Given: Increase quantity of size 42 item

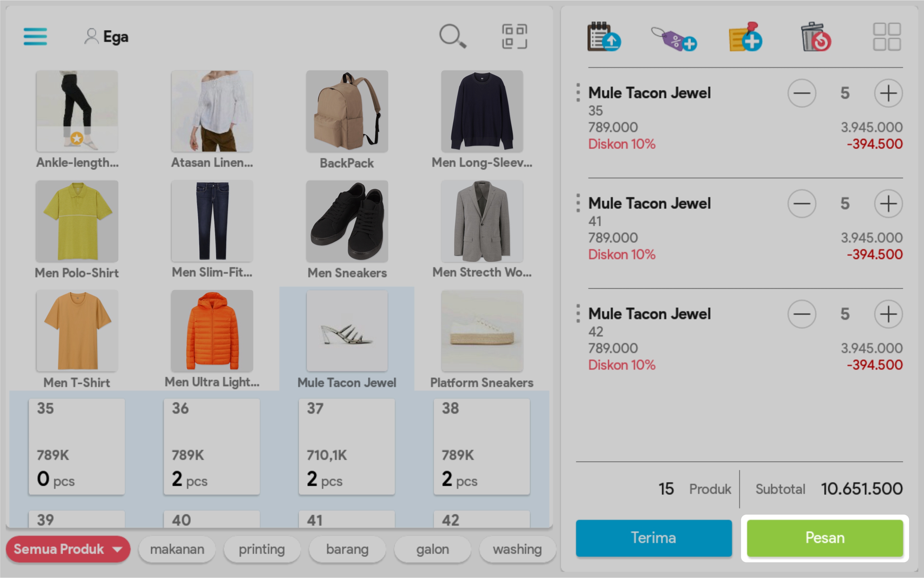Looking at the screenshot, I should click(x=888, y=314).
